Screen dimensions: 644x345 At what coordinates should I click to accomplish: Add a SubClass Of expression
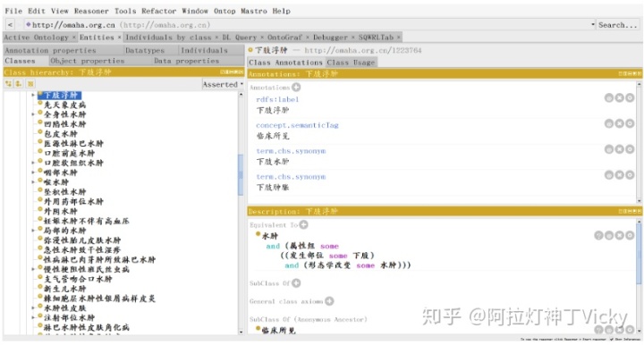click(296, 283)
